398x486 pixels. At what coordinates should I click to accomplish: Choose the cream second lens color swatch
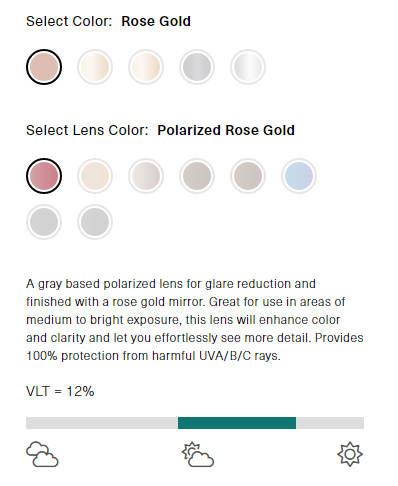click(95, 176)
